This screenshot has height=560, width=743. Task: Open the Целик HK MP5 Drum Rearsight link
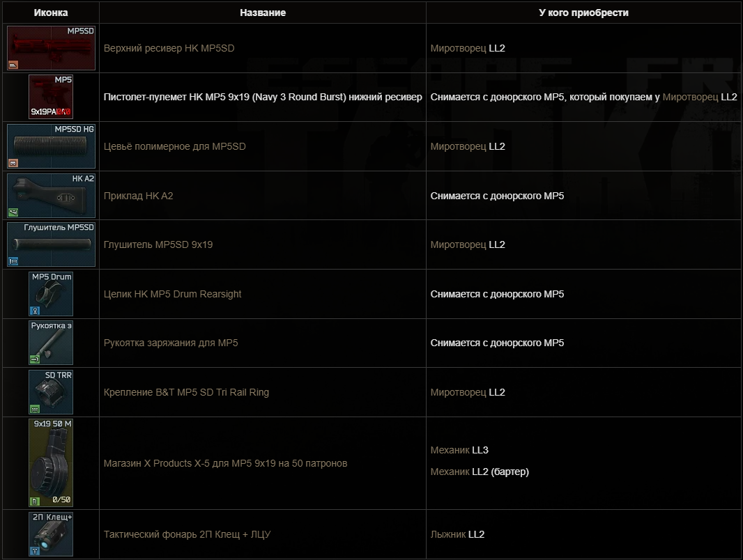[x=172, y=294]
